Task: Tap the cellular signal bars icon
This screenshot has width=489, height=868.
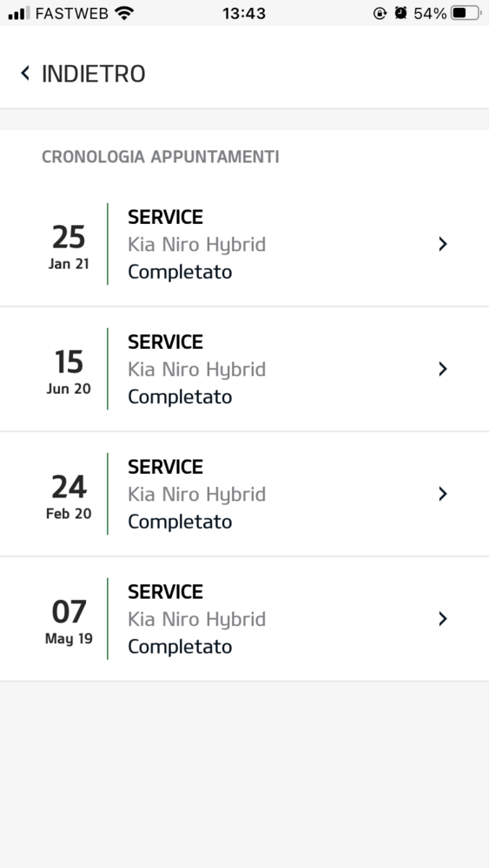Action: 19,13
